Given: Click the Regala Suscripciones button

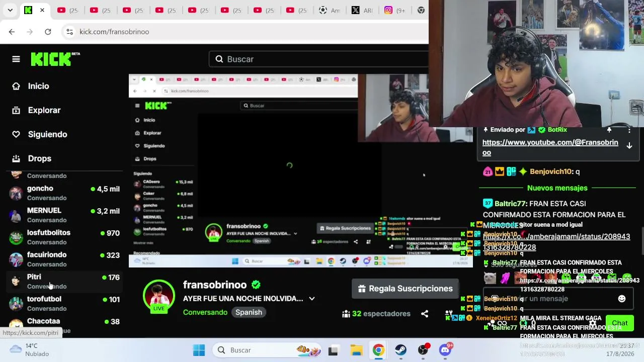Looking at the screenshot, I should click(x=405, y=289).
